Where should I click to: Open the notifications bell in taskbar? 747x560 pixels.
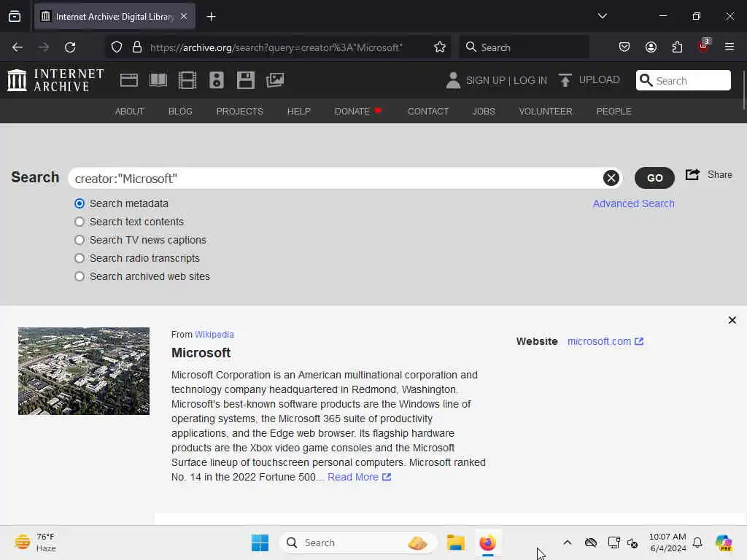[697, 542]
